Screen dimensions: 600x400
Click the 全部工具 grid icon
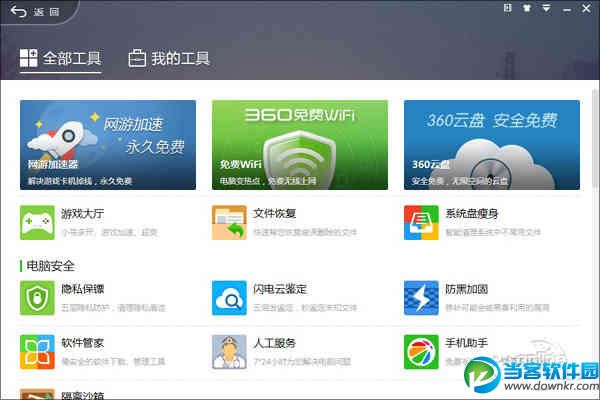29,58
